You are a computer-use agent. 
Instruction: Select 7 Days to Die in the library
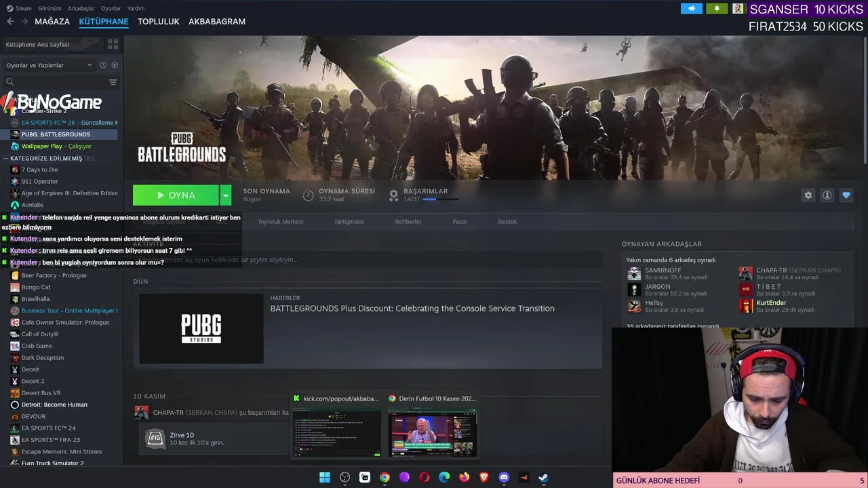pos(58,169)
